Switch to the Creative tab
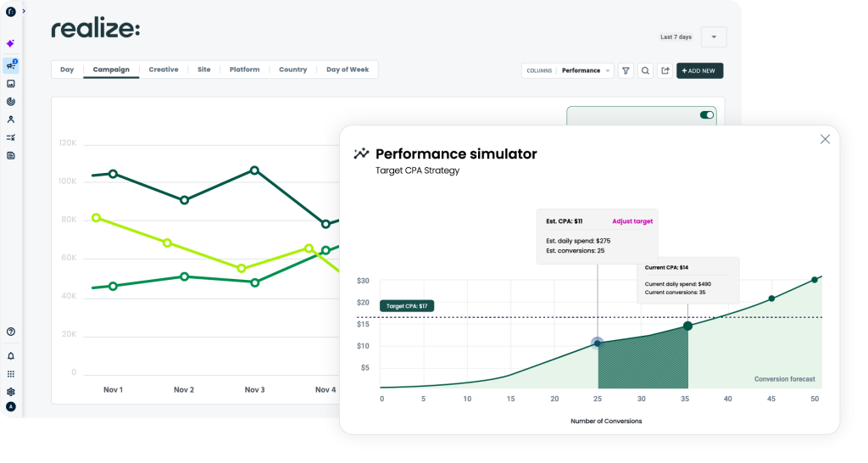 point(164,70)
